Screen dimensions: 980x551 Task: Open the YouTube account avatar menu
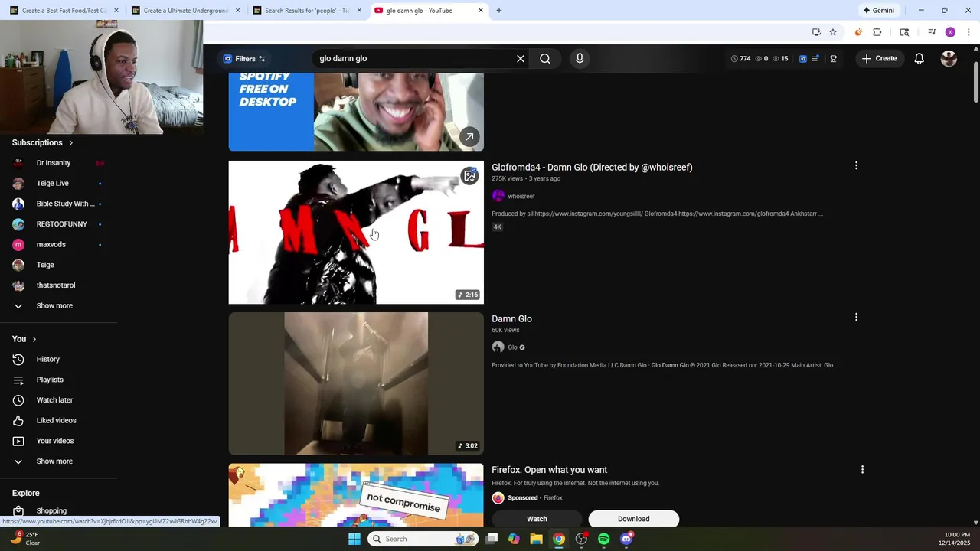(949, 59)
